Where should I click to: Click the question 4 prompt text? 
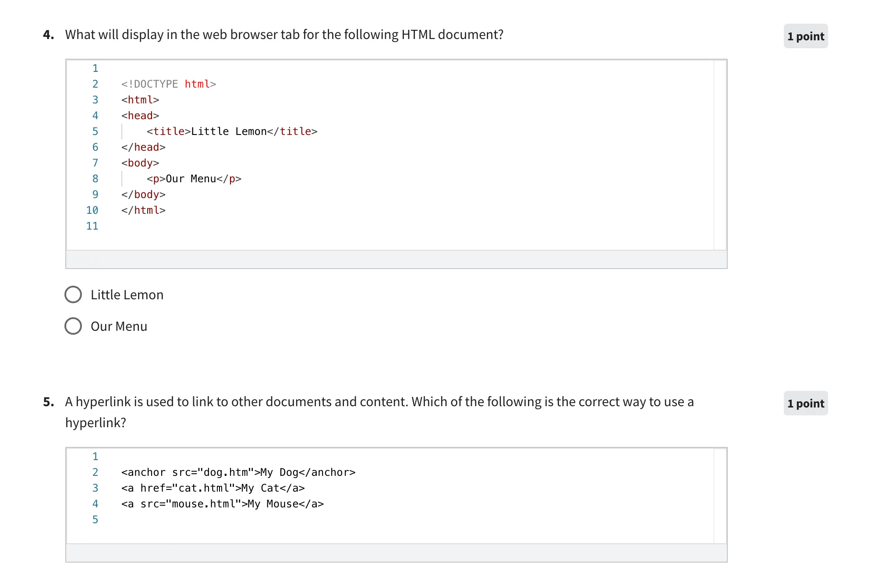coord(284,35)
